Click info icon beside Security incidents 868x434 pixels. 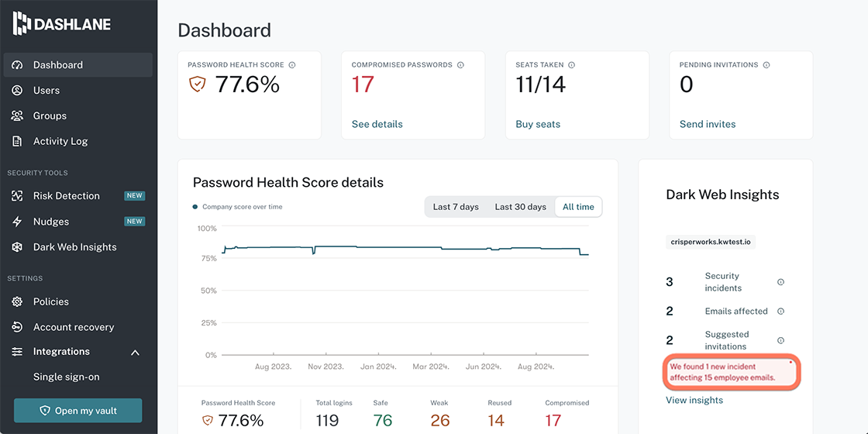[x=780, y=282]
